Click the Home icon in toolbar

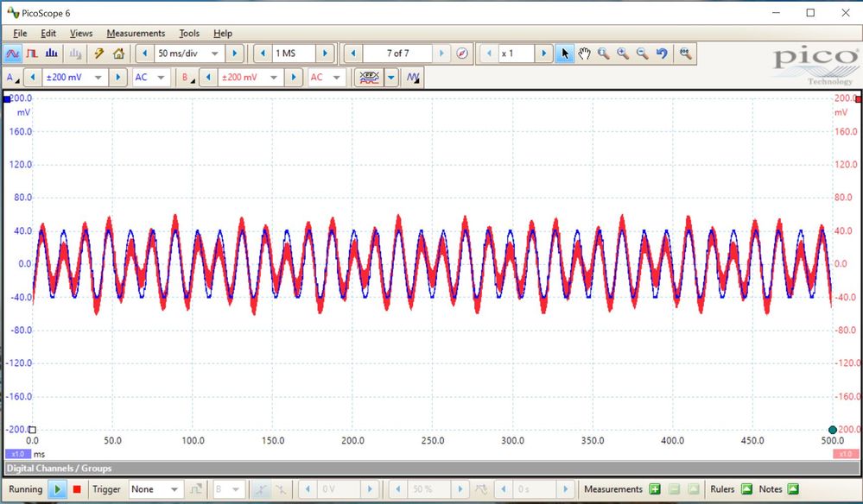point(118,54)
